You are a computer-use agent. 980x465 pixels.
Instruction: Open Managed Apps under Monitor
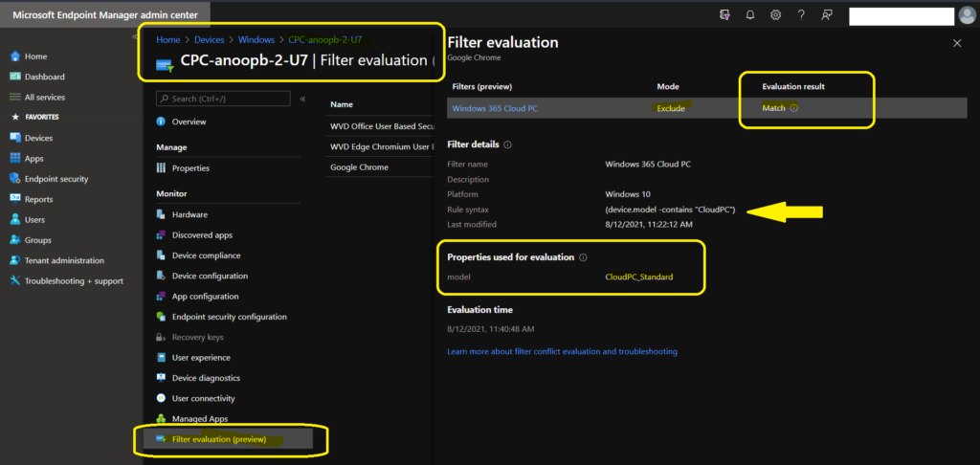click(x=200, y=419)
